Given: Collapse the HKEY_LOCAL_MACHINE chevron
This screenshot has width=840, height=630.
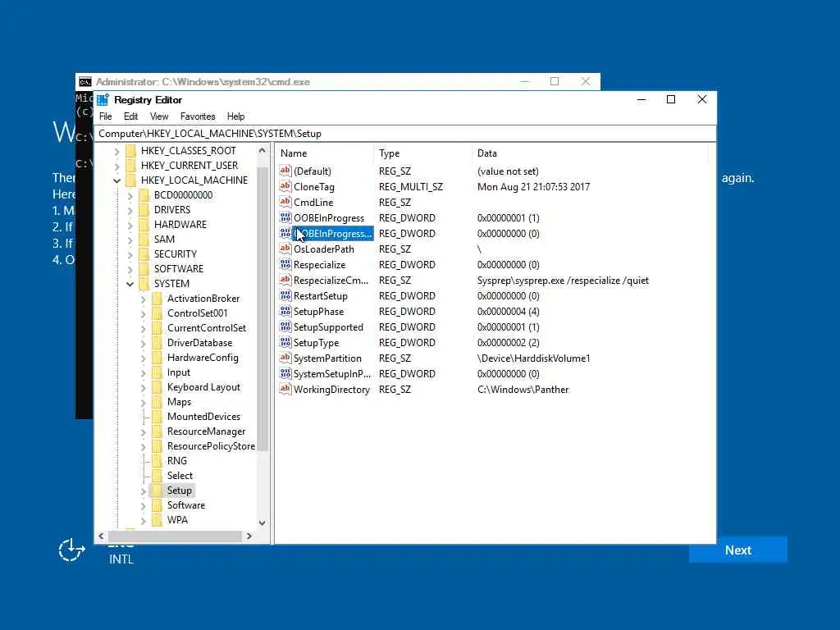Looking at the screenshot, I should (x=116, y=180).
